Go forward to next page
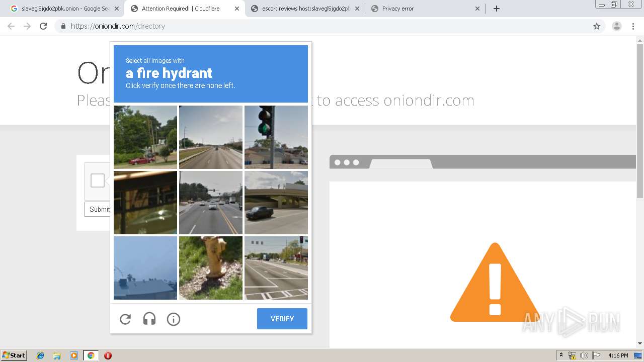Image resolution: width=644 pixels, height=362 pixels. coord(27,26)
